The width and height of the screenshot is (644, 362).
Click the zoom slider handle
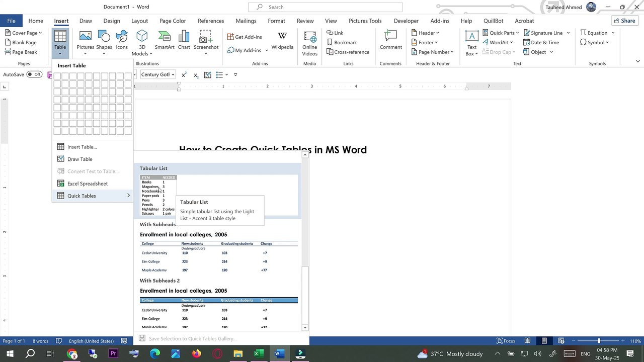coord(599,341)
